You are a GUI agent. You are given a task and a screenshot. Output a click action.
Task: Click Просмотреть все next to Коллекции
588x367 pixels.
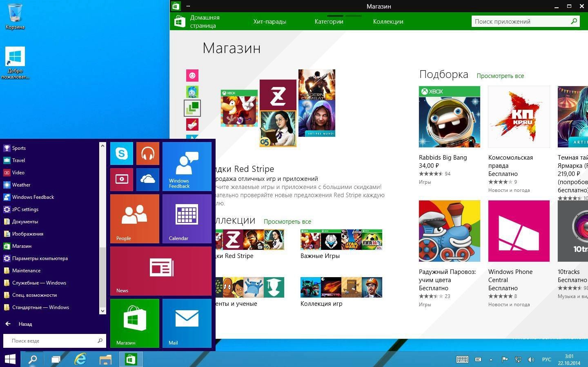pyautogui.click(x=287, y=222)
